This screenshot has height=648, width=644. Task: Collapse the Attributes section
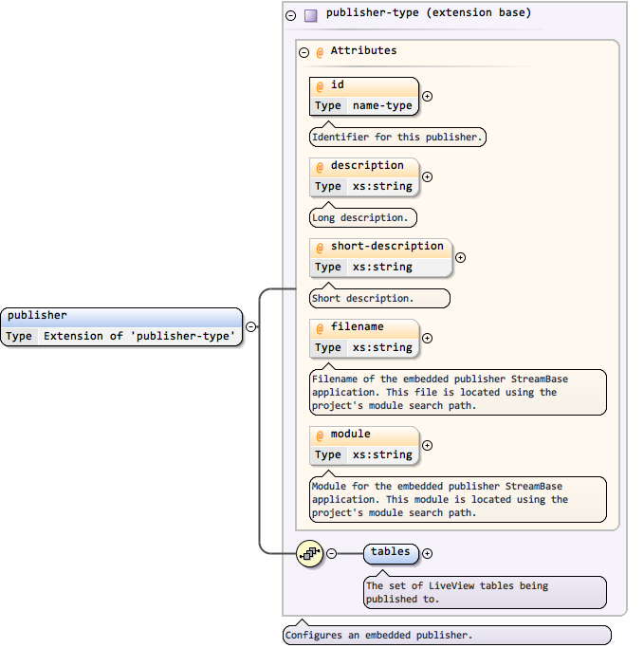click(x=304, y=52)
